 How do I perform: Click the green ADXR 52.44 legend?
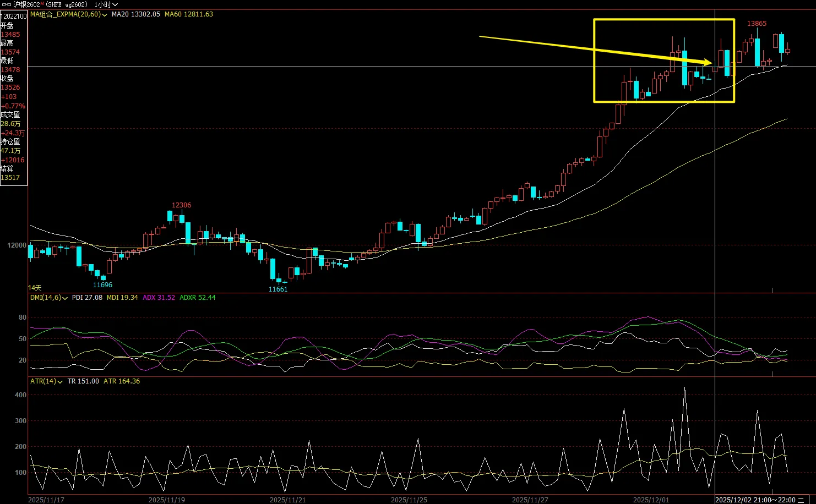point(197,298)
